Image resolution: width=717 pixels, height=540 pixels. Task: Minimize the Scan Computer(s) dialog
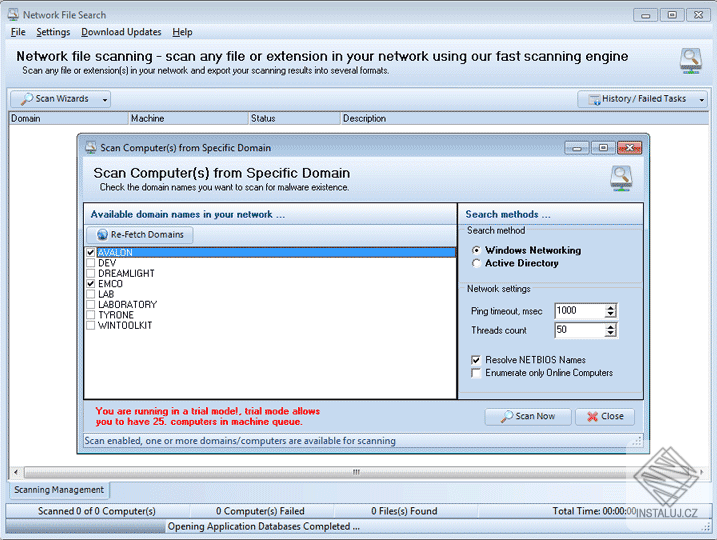[x=577, y=148]
